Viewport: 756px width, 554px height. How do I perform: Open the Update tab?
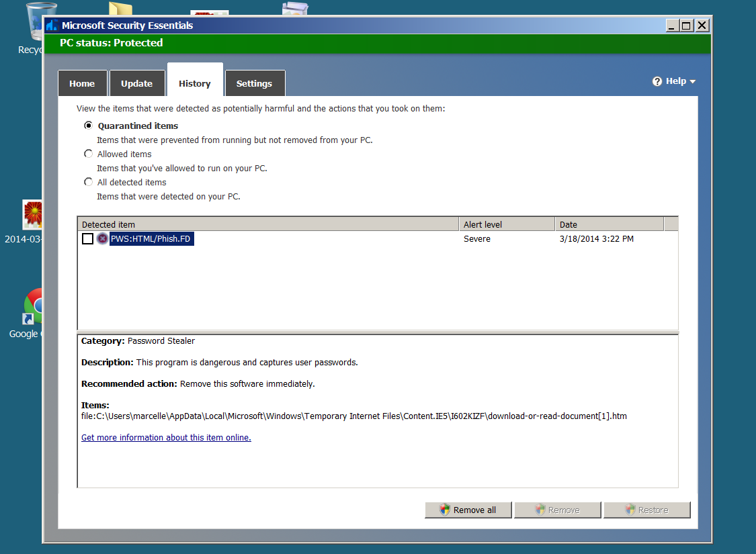click(x=137, y=83)
